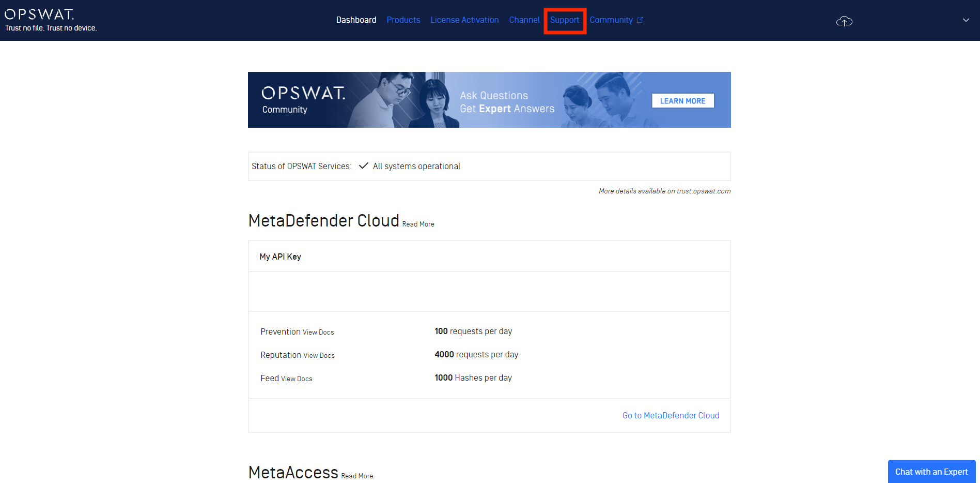
Task: Open Read More beside MetaDefender Cloud
Action: (418, 224)
